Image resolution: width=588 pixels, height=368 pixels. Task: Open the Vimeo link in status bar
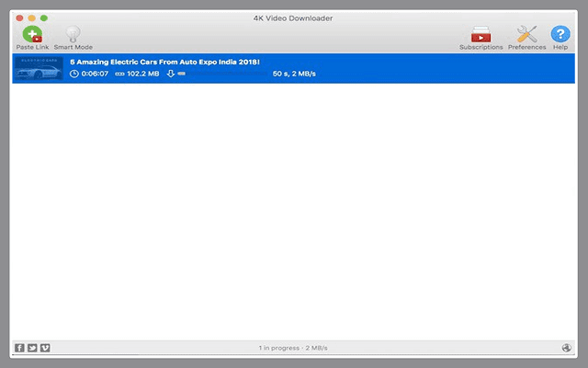[44, 348]
